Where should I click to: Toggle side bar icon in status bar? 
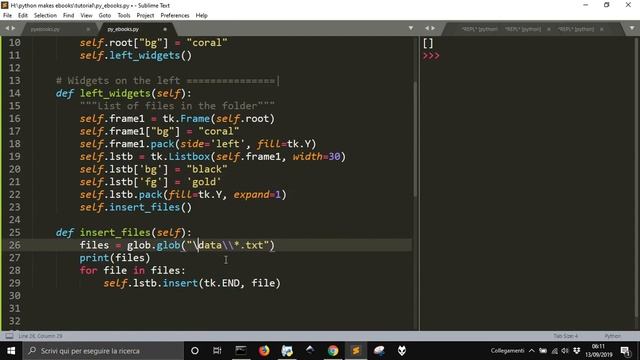[9, 336]
